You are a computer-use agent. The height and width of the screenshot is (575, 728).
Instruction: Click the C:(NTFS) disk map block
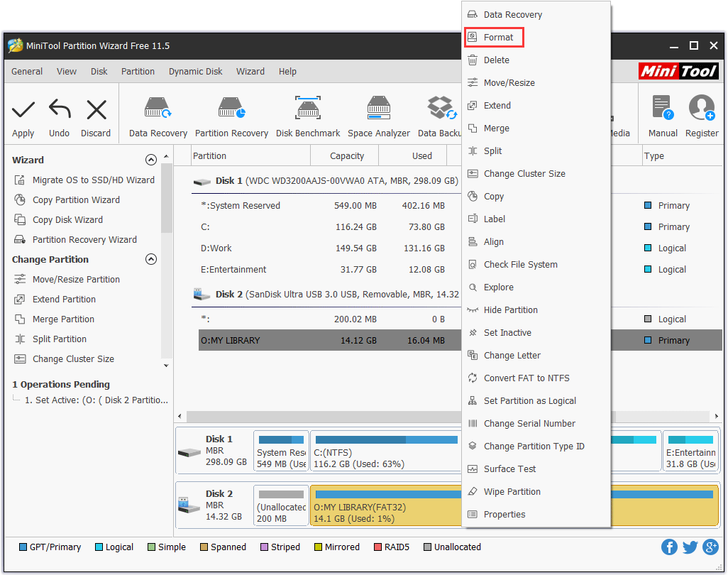pos(385,451)
